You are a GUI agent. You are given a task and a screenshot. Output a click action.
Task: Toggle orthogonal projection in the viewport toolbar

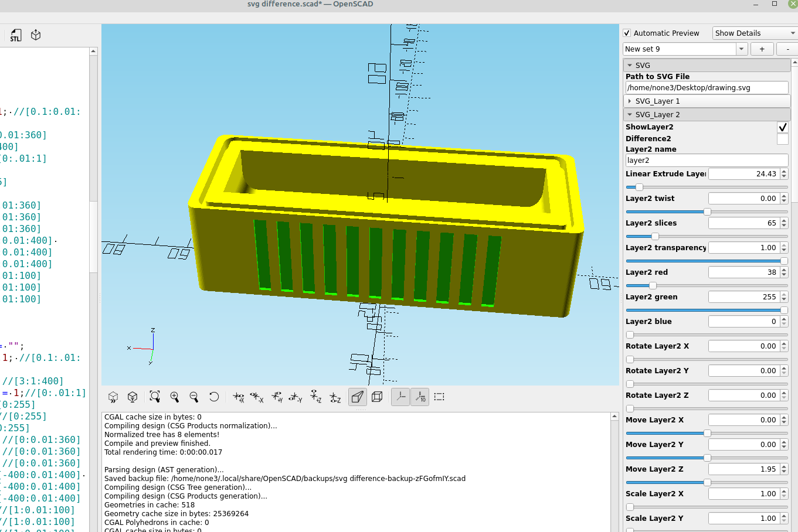click(x=378, y=397)
